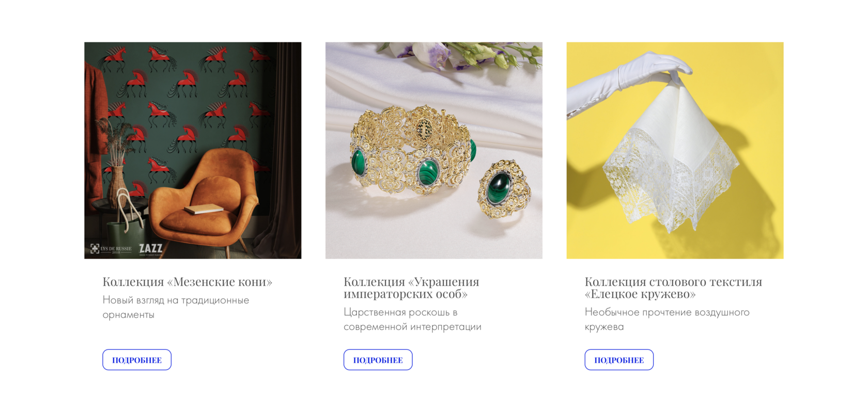Viewport: 868px width, 416px height.
Task: Click ПОДРОБНЕЕ under «Елецкое кружево» collection
Action: pyautogui.click(x=619, y=360)
